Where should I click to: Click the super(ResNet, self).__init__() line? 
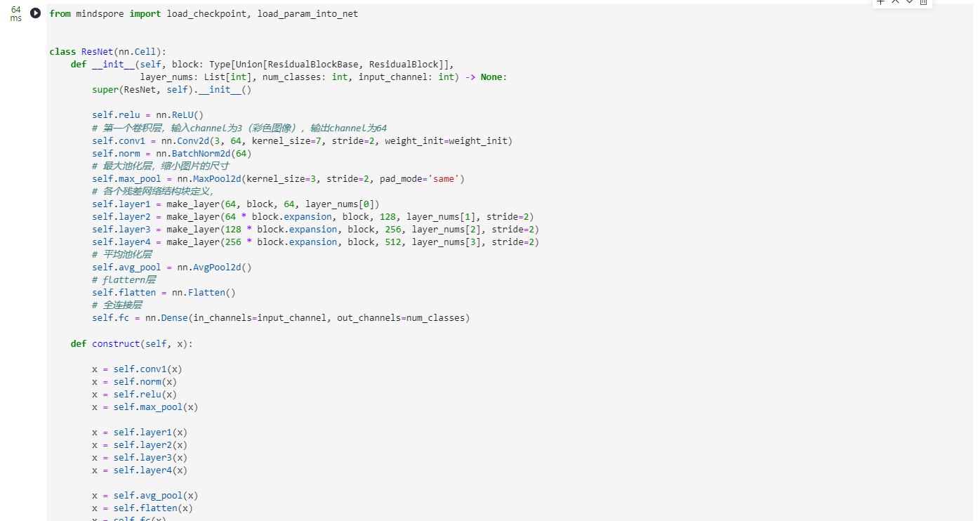click(172, 89)
